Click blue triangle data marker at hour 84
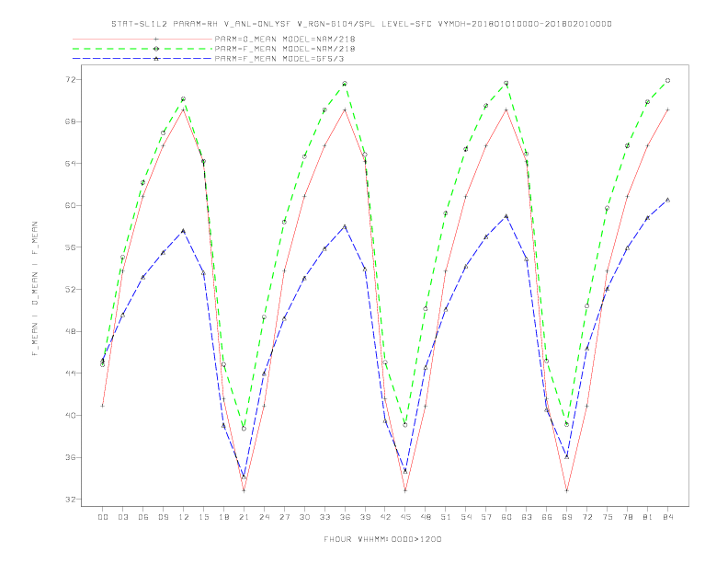This screenshot has width=728, height=563. [x=667, y=200]
